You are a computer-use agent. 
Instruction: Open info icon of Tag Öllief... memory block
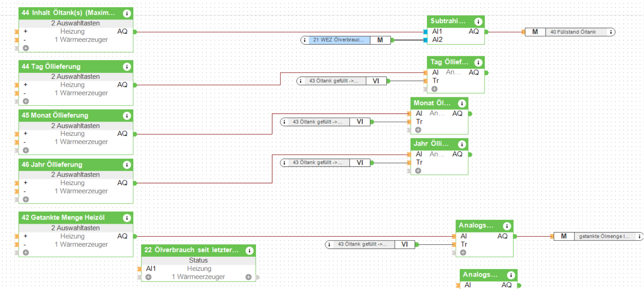[478, 62]
